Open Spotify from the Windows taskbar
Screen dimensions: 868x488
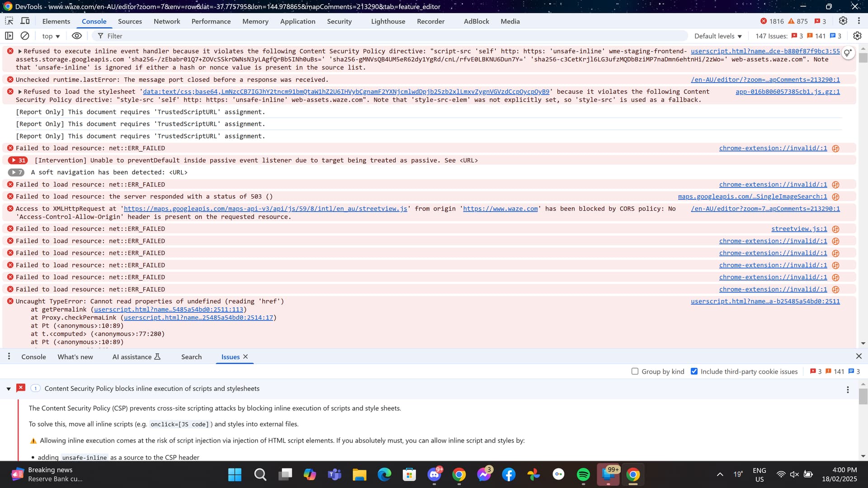point(583,474)
